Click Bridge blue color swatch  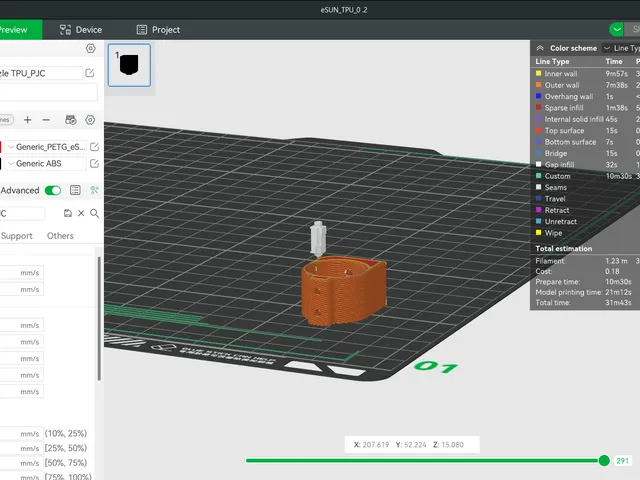pos(538,153)
